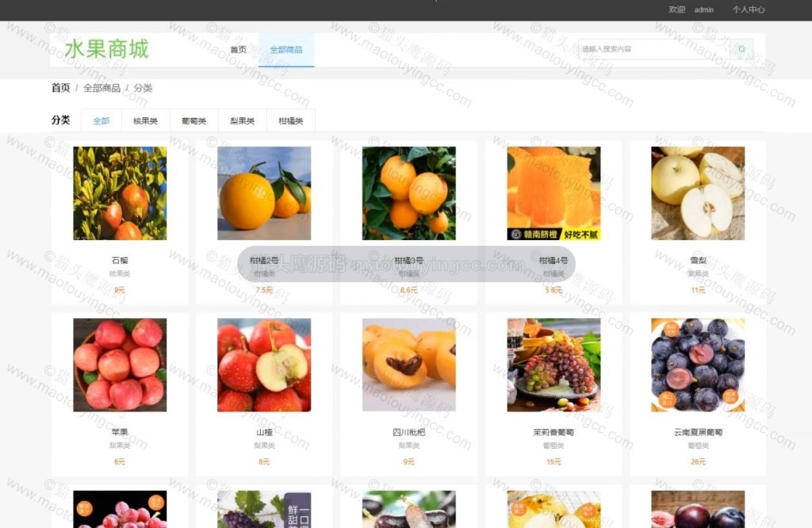Select the 核果类 category filter
The width and height of the screenshot is (812, 528).
tap(146, 121)
